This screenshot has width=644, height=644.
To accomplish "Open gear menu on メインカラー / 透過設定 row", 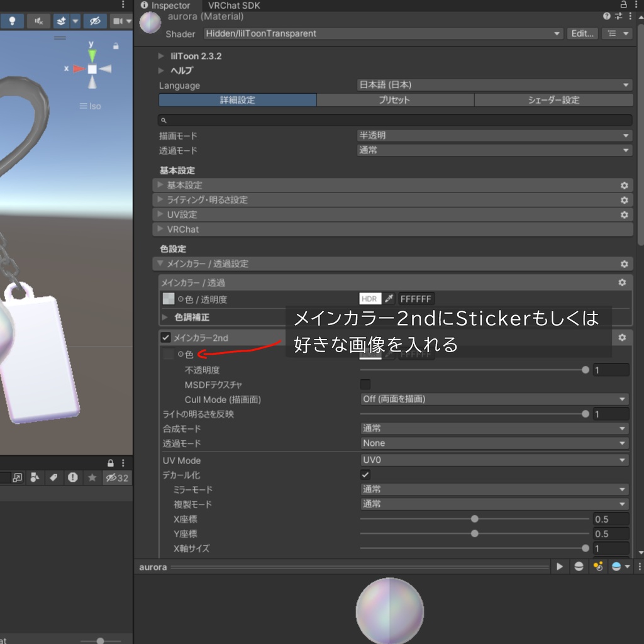I will [625, 264].
